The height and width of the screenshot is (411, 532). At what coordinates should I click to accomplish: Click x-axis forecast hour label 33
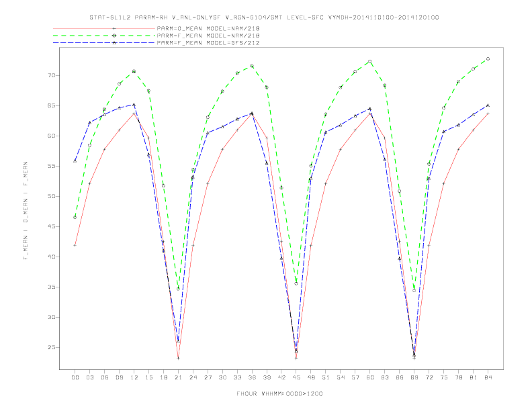pos(237,377)
